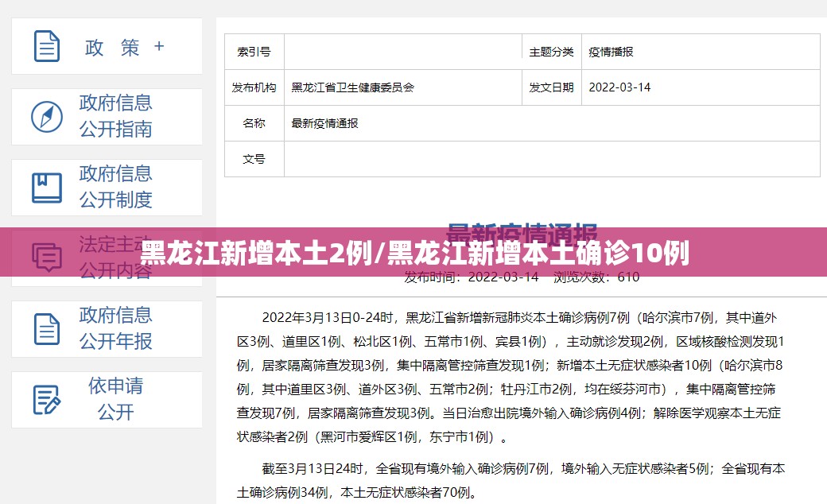The height and width of the screenshot is (504, 827).
Task: Click the book icon for 公开制度
Action: (x=47, y=188)
